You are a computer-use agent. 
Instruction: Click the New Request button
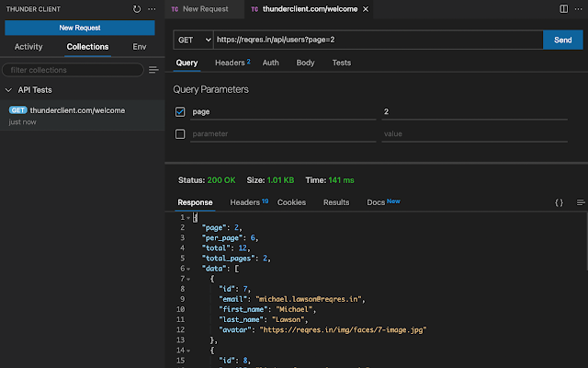click(80, 28)
